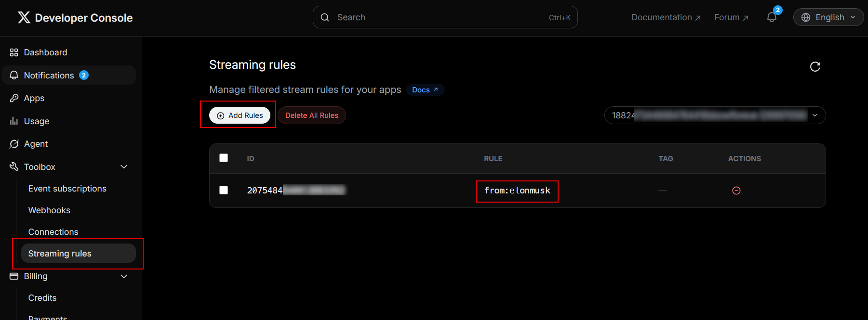868x320 pixels.
Task: Open Apps in the sidebar
Action: click(x=69, y=98)
